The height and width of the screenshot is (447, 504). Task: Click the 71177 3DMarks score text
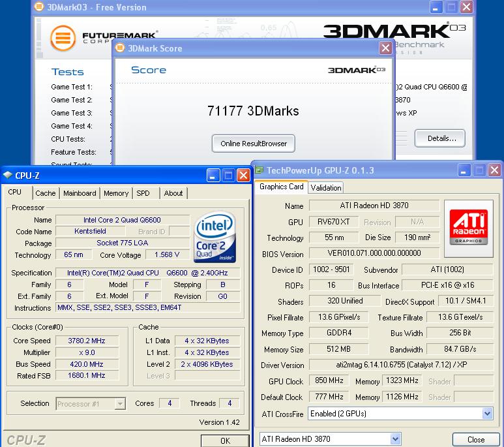253,111
